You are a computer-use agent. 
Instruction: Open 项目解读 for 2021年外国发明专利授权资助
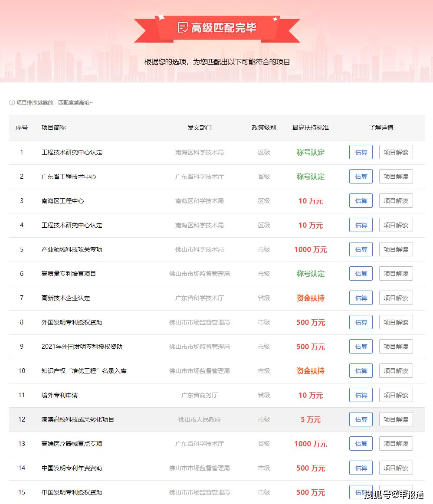click(396, 347)
